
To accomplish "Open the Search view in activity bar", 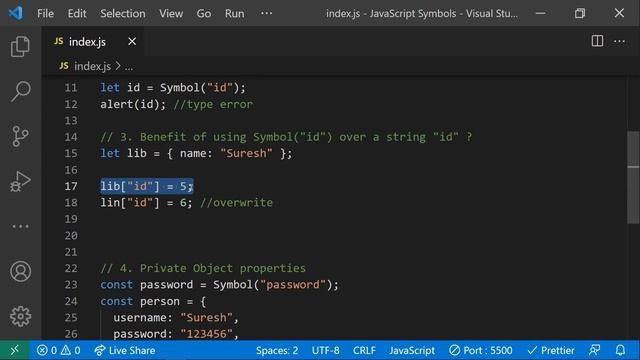I will (x=20, y=91).
